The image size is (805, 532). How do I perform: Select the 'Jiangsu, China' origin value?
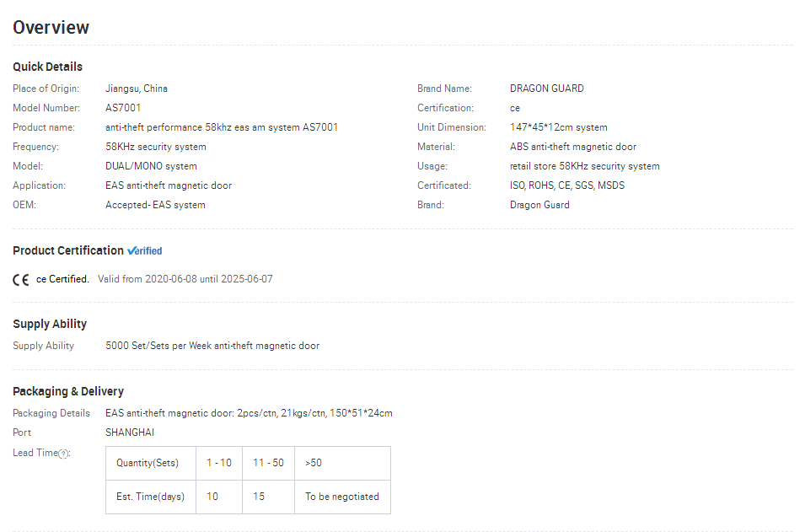[137, 89]
